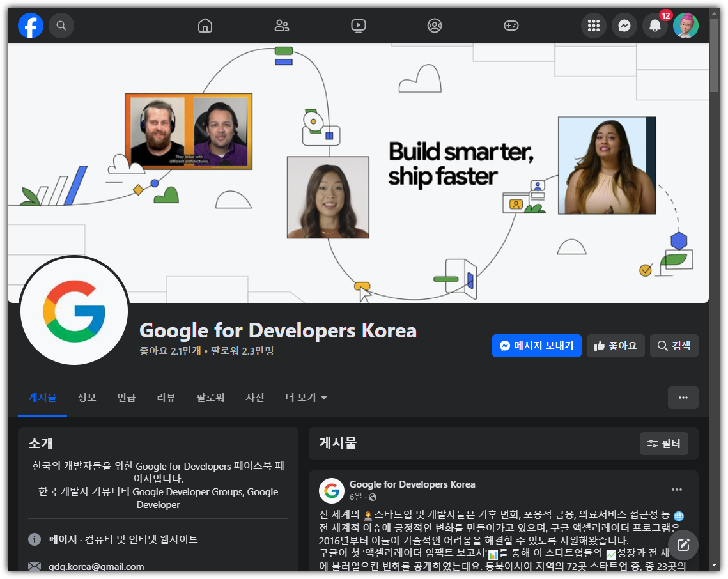
Task: Click the page title Google for Developers Korea
Action: (x=278, y=330)
